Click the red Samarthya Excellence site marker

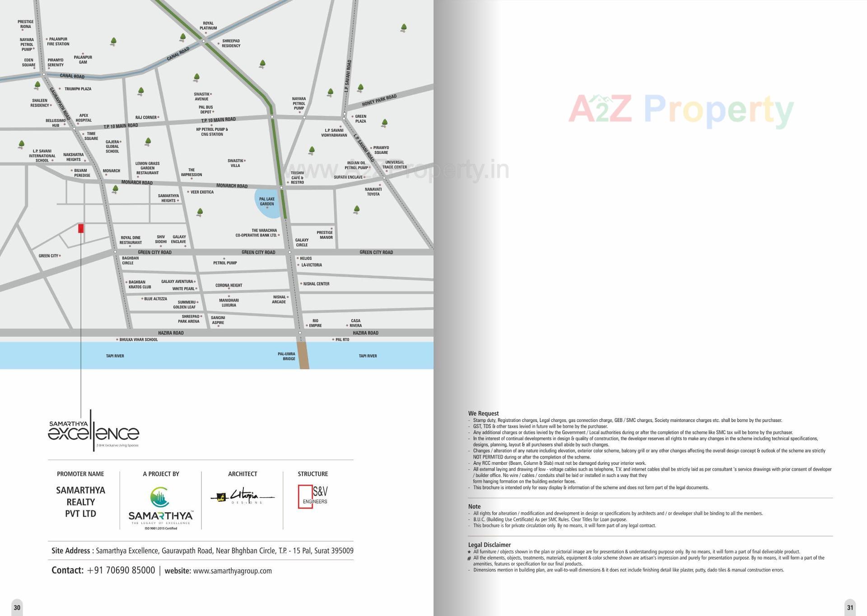[x=81, y=228]
